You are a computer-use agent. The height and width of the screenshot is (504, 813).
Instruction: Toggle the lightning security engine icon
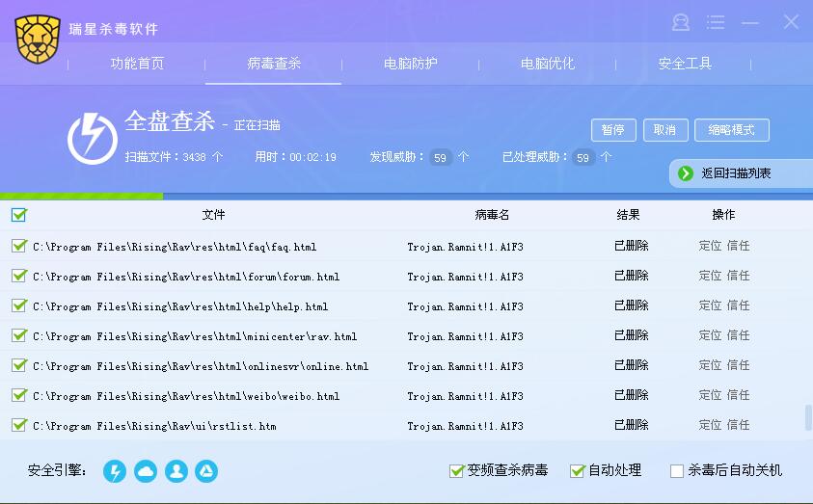coord(115,471)
